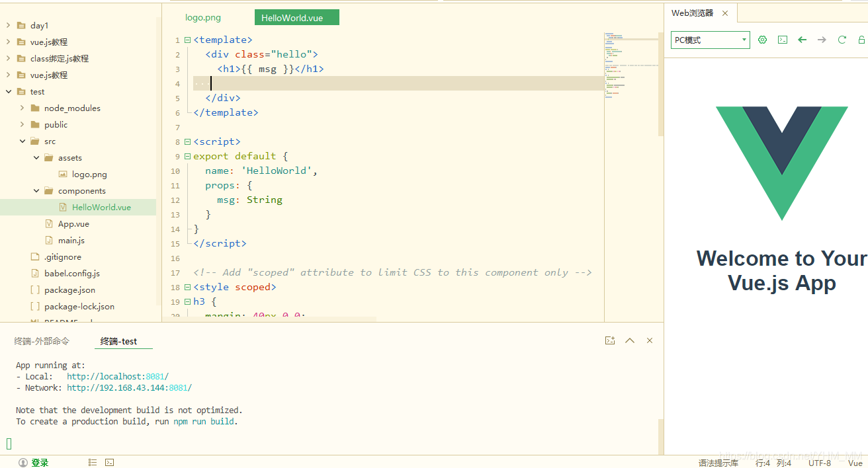Fold the <script> block at line 8
Image resolution: width=868 pixels, height=468 pixels.
tap(187, 142)
